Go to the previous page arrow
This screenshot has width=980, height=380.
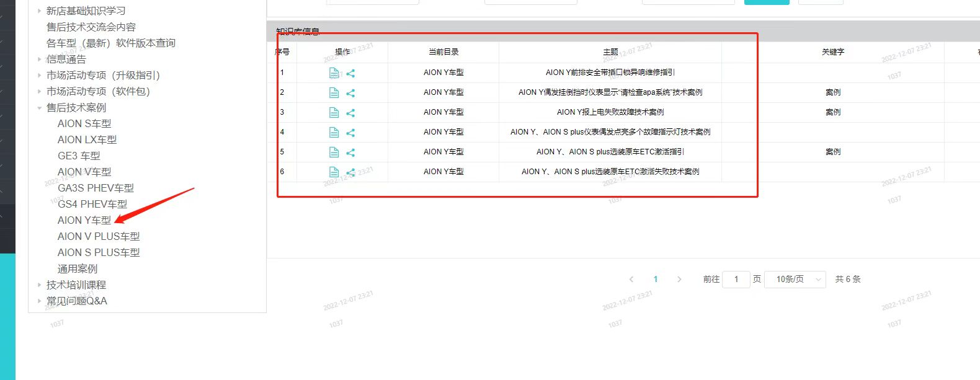631,280
